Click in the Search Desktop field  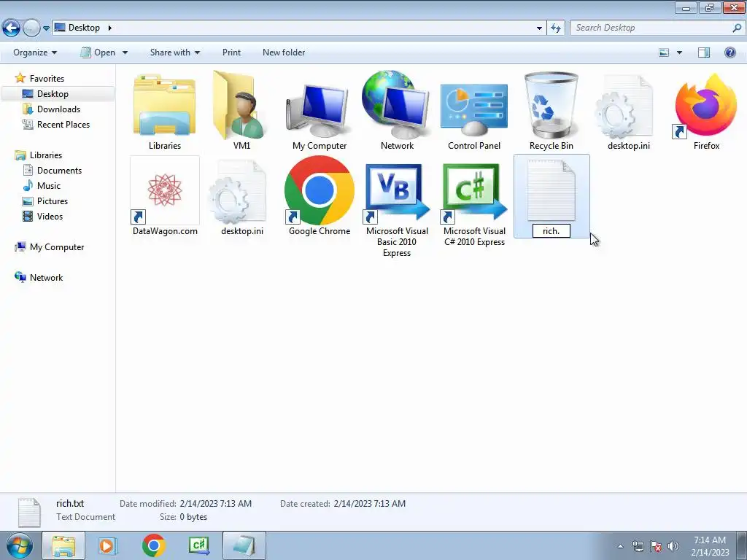pos(650,28)
